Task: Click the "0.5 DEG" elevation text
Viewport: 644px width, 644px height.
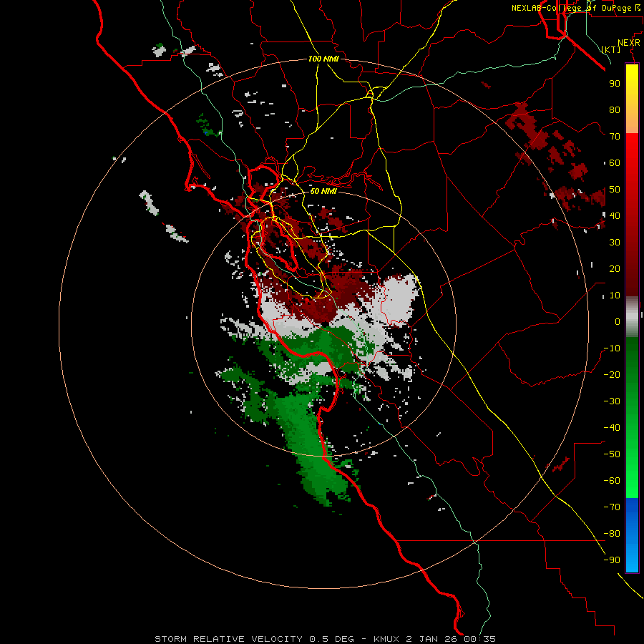Action: click(331, 639)
